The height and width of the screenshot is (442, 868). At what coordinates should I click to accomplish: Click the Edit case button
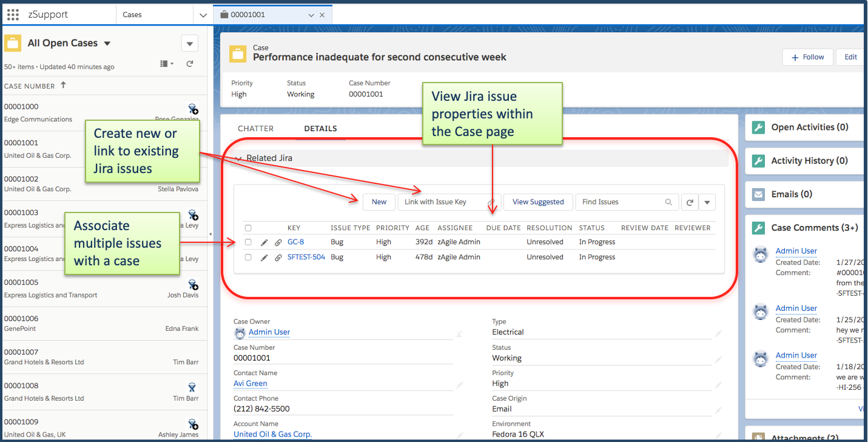tap(851, 57)
